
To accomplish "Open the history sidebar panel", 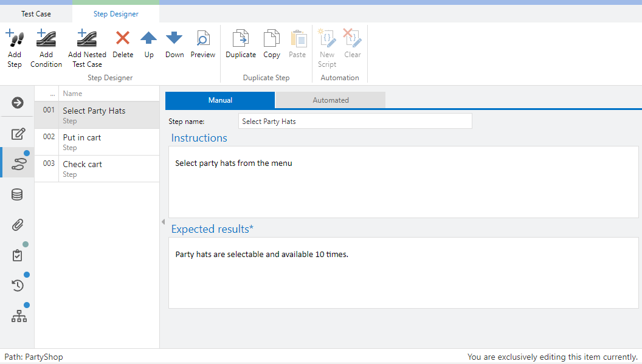I will [18, 285].
